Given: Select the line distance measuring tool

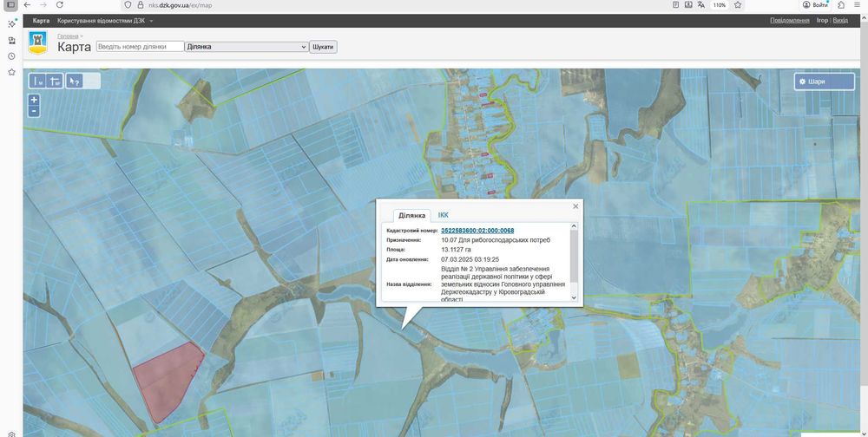Looking at the screenshot, I should 37,82.
